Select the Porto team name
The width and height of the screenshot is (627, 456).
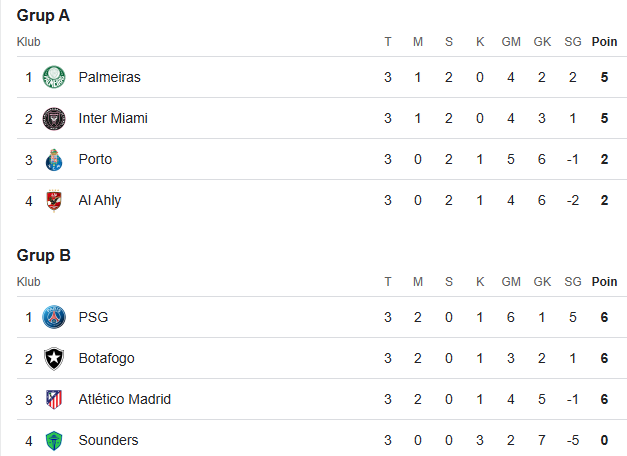(95, 159)
